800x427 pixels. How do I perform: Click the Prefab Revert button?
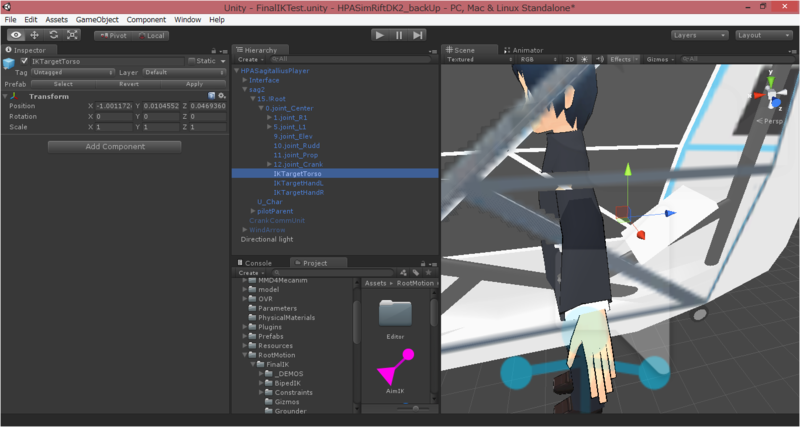[129, 84]
